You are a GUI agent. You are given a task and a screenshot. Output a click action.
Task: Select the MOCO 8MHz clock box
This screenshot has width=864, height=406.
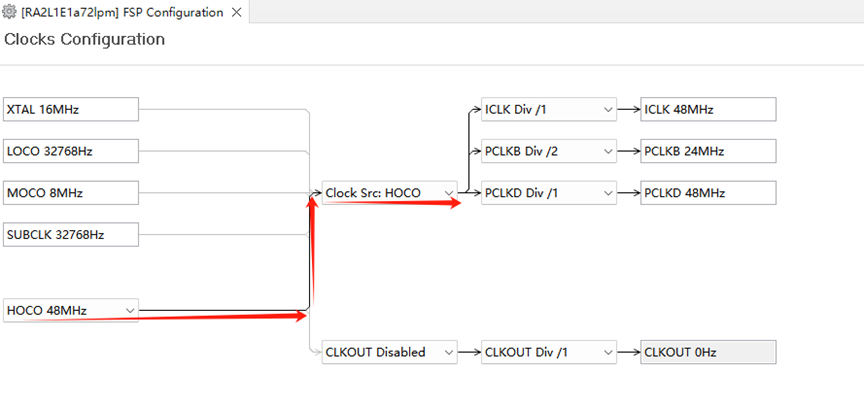pyautogui.click(x=71, y=193)
